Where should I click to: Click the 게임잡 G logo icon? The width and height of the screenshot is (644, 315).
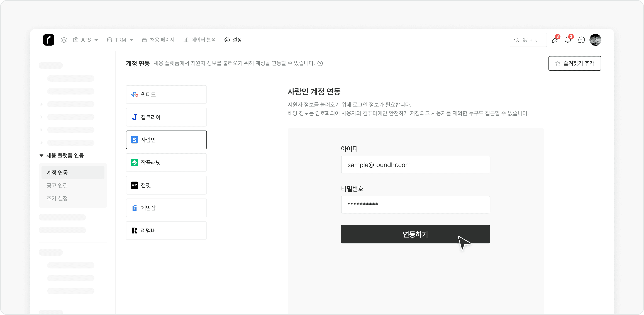coord(135,208)
